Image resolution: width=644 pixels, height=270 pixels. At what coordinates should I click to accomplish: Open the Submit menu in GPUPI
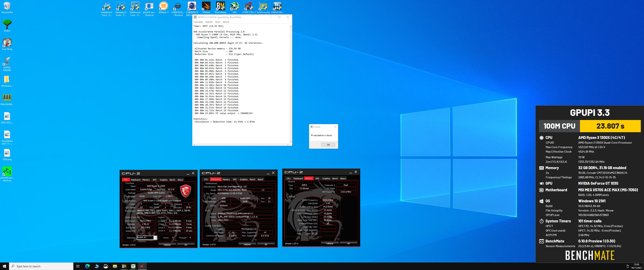pos(209,22)
